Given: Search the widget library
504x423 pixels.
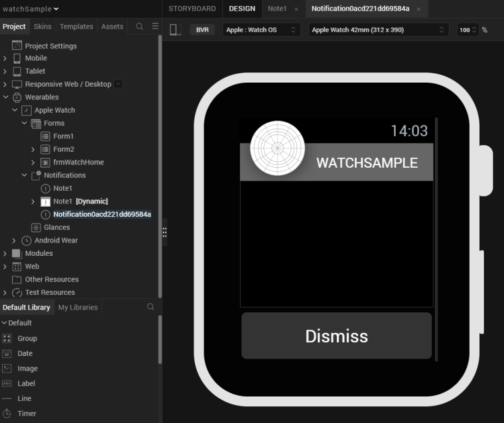Looking at the screenshot, I should pos(151,307).
